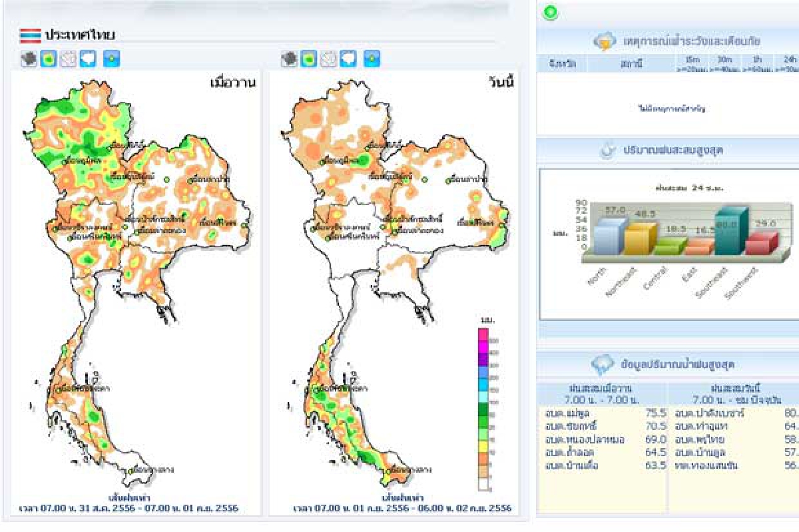Screen dimensions: 799x532
Task: Click the date range caption under the วันนี้ map
Action: coord(402,508)
